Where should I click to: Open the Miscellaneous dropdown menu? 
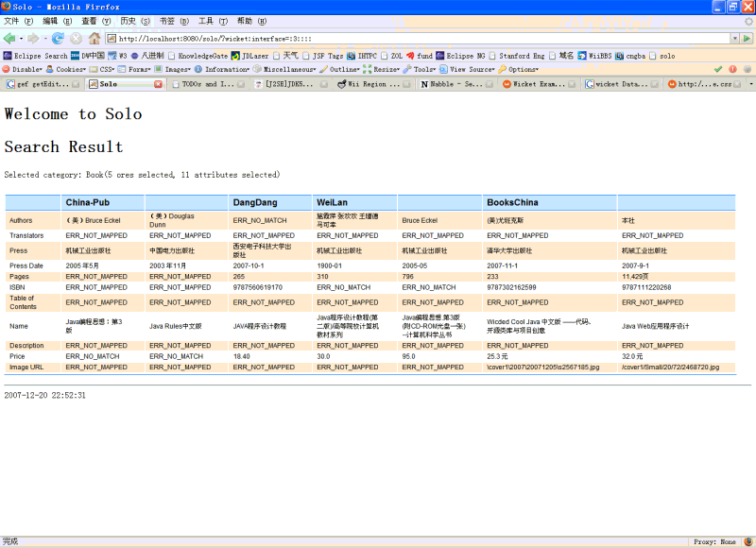(284, 69)
